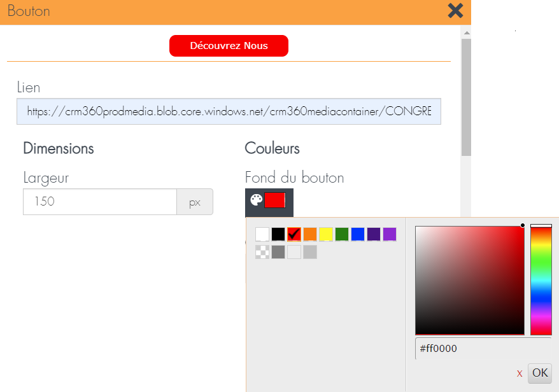Click the red current color preview swatch
Image resolution: width=559 pixels, height=392 pixels.
(x=274, y=200)
